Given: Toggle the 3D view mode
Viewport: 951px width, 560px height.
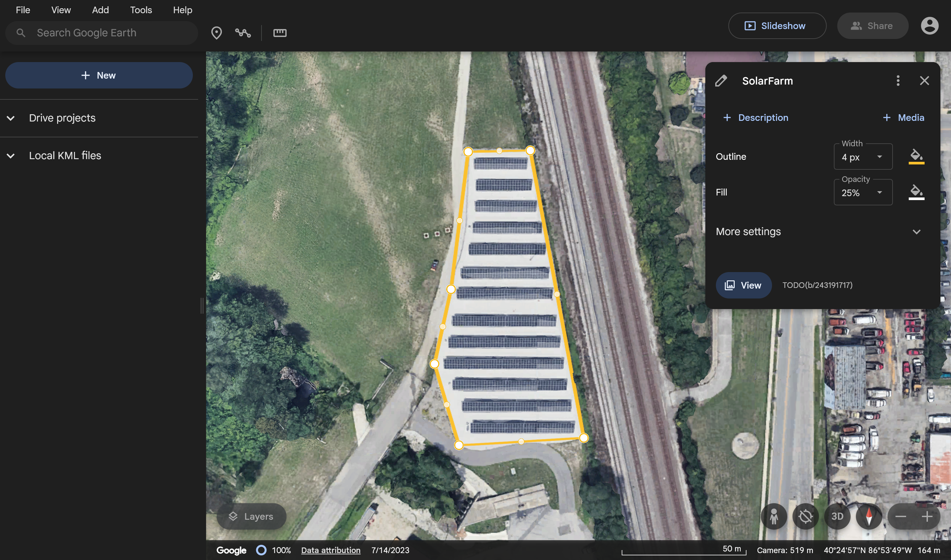Looking at the screenshot, I should pyautogui.click(x=837, y=516).
